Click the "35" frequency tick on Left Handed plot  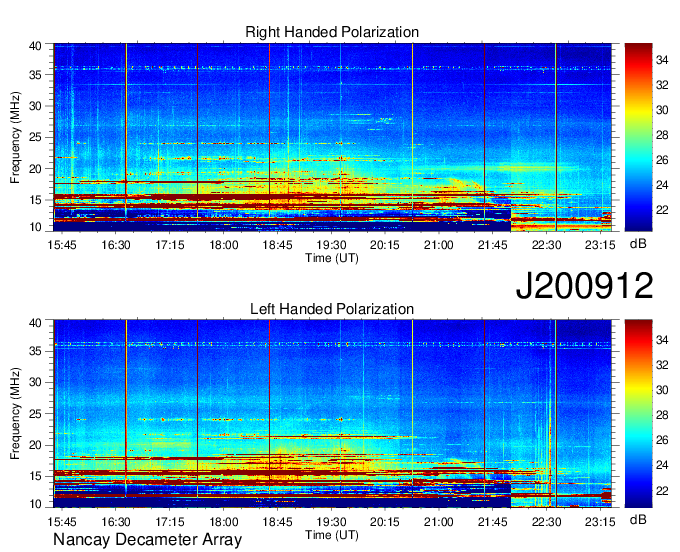coord(35,351)
